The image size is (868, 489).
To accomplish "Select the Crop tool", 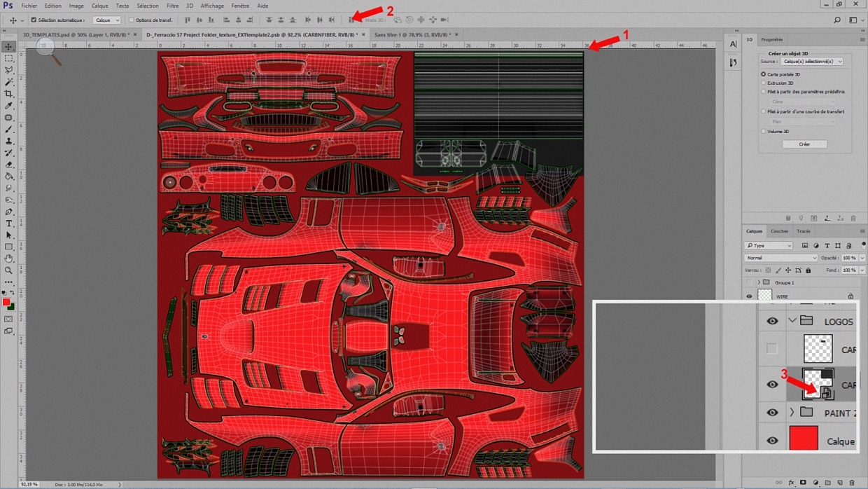I will tap(8, 94).
